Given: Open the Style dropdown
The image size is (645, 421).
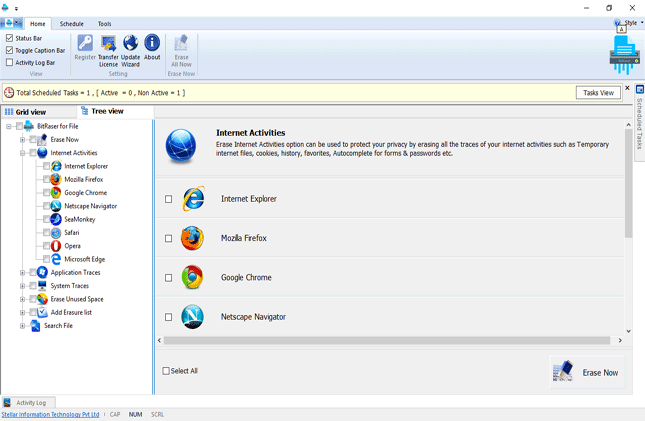Looking at the screenshot, I should click(x=633, y=23).
